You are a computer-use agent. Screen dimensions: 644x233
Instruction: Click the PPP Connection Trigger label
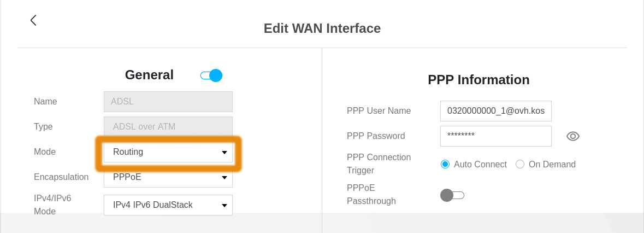tap(379, 164)
